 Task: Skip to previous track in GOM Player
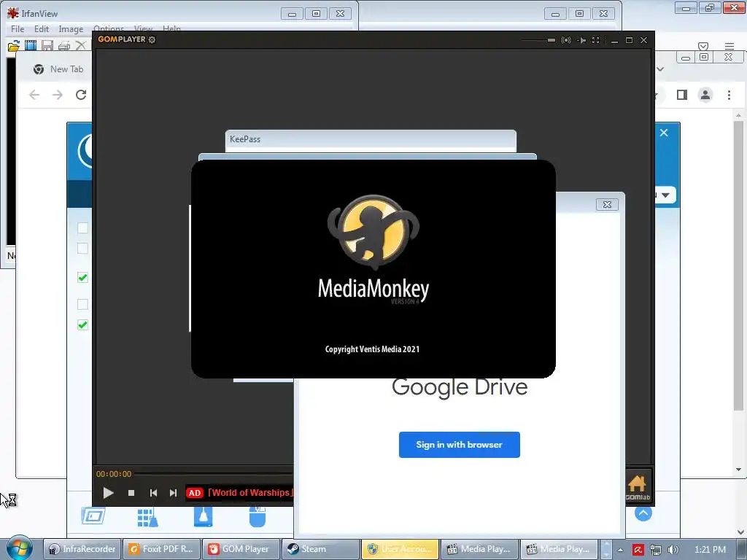153,493
